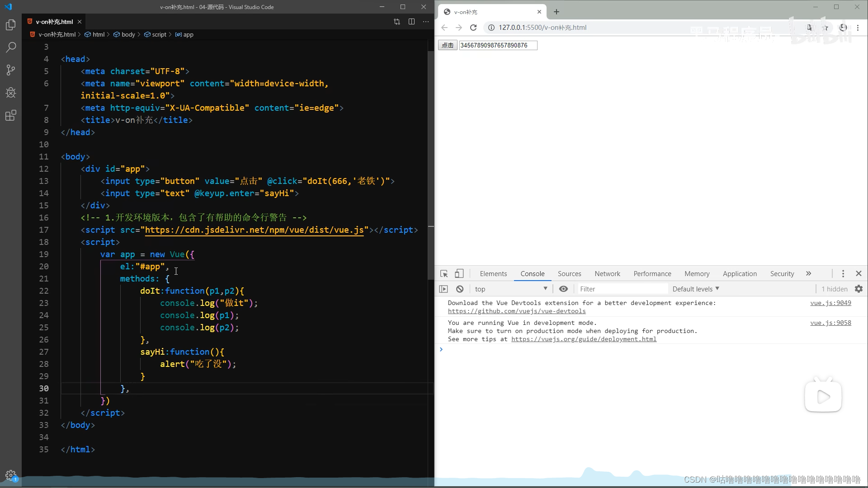Toggle the device toolbar in DevTools
Viewport: 868px width, 488px height.
[x=459, y=273]
